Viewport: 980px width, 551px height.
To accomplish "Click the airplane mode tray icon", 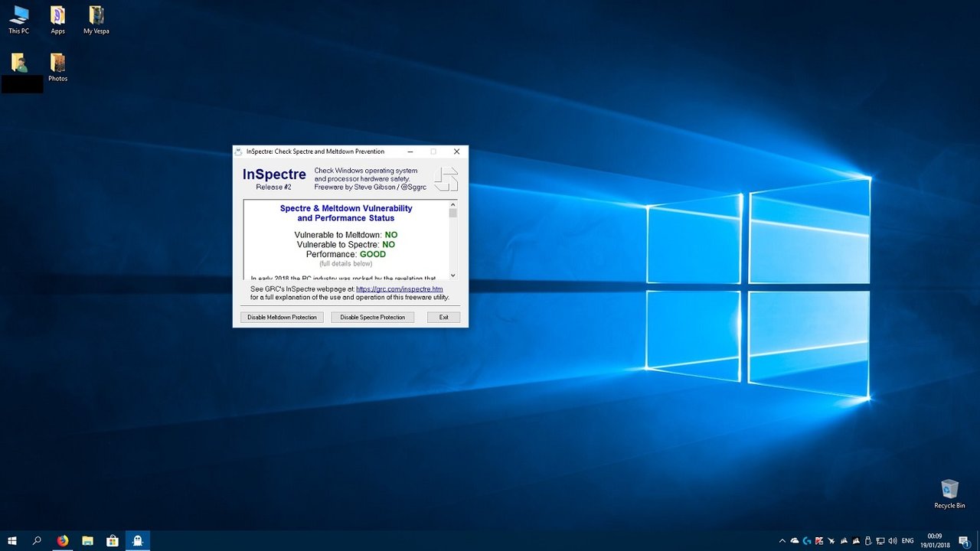I will [831, 541].
